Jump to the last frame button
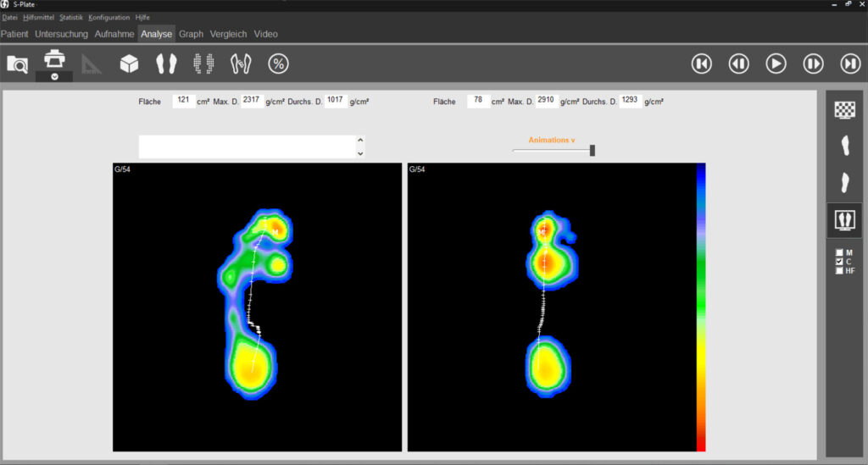The height and width of the screenshot is (465, 868). [849, 64]
